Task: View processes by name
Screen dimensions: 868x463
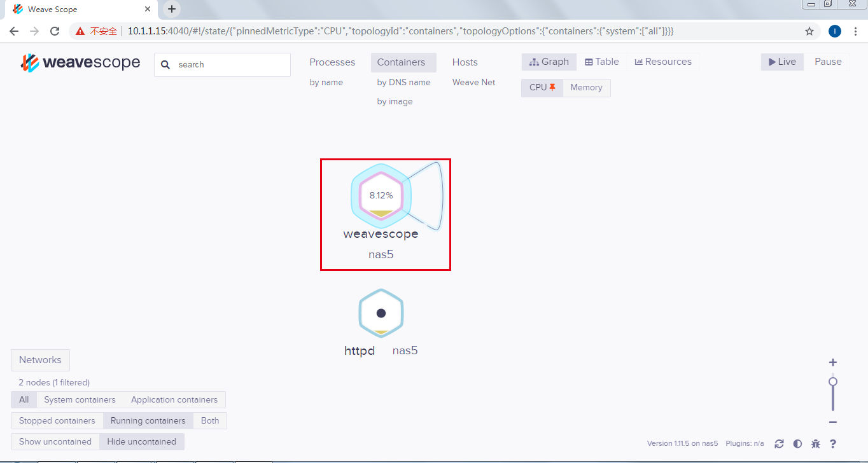Action: click(x=326, y=83)
